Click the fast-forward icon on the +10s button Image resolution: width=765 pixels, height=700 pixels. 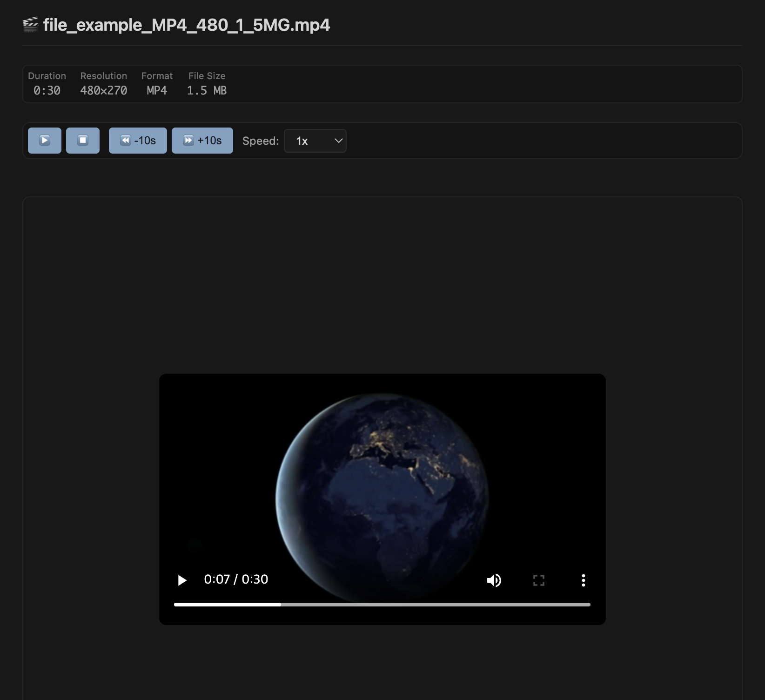point(188,140)
